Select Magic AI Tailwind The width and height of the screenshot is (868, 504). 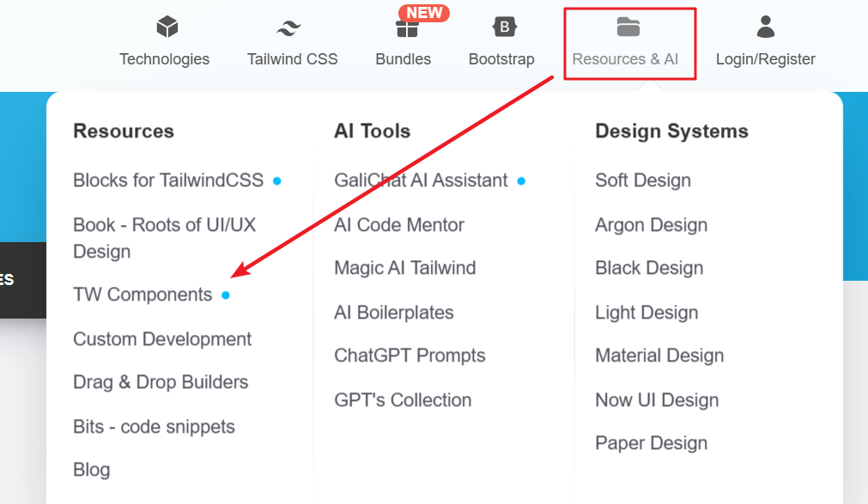[404, 268]
